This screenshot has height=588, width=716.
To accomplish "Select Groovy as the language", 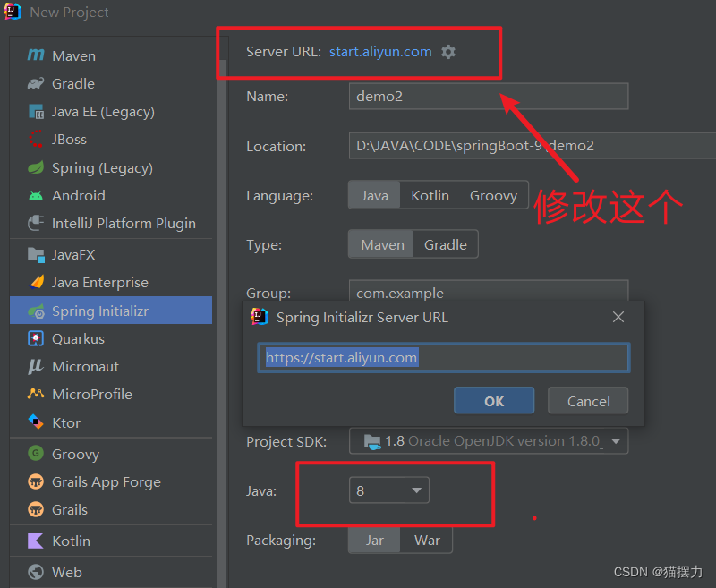I will pos(493,195).
